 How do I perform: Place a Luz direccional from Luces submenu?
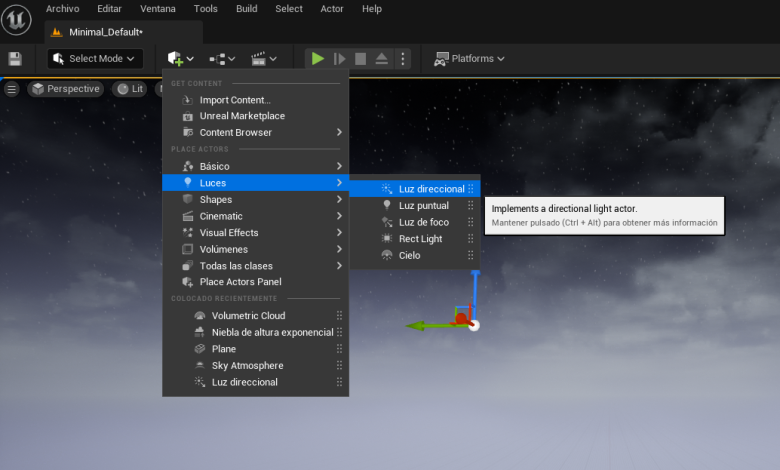(415, 189)
